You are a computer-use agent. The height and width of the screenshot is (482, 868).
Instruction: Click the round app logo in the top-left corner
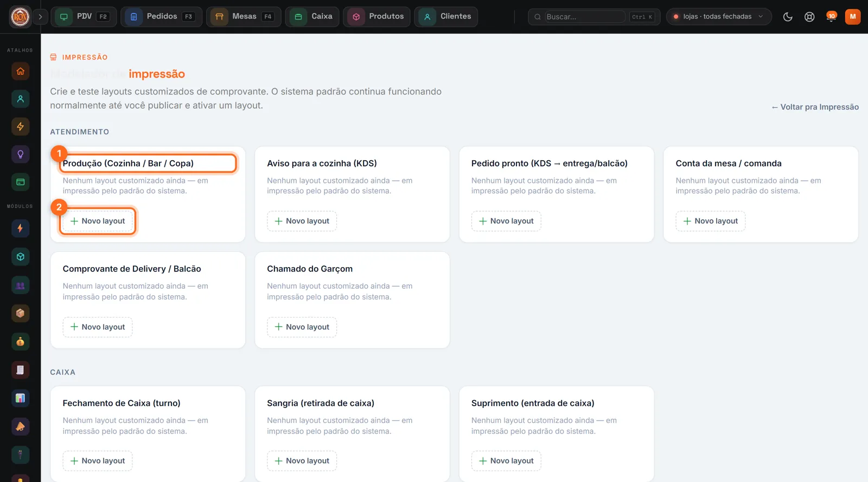20,17
